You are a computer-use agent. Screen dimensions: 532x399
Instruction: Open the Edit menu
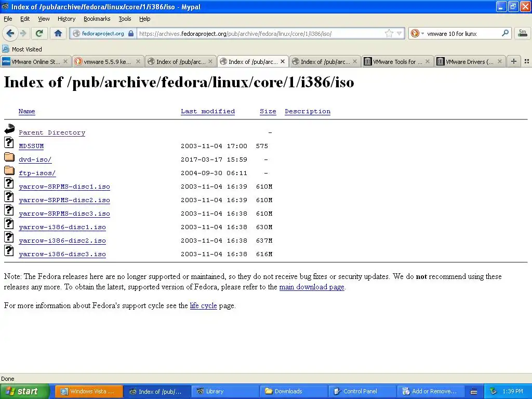coord(25,19)
